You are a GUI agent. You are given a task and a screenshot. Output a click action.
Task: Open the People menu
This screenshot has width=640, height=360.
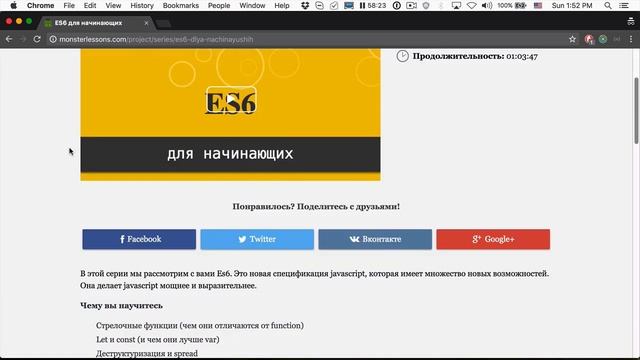coord(219,5)
